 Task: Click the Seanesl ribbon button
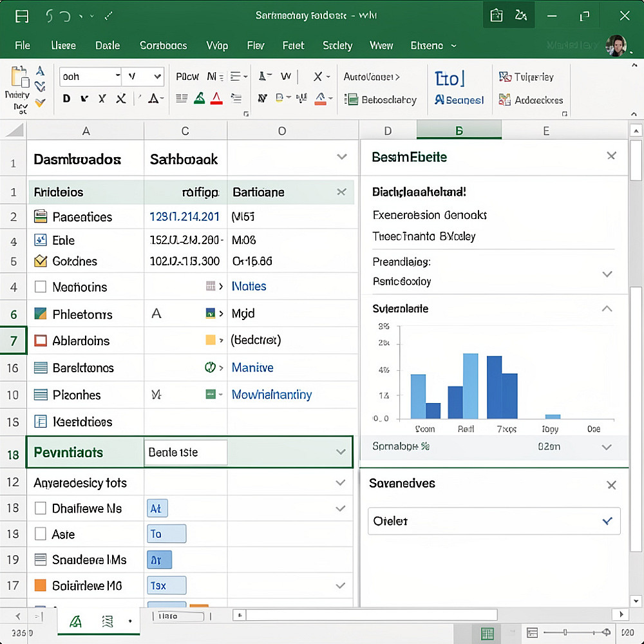459,100
